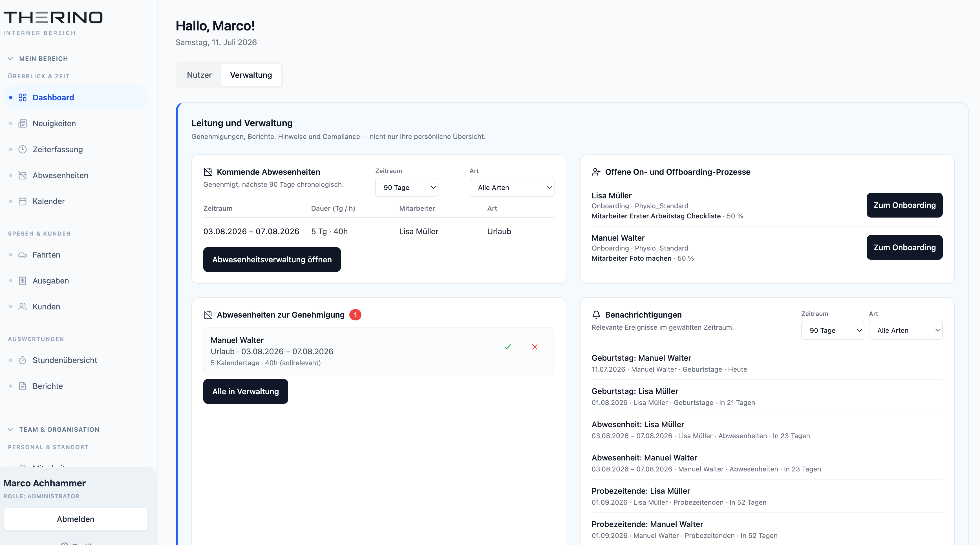
Task: Click the Kunden people icon
Action: [x=23, y=307]
